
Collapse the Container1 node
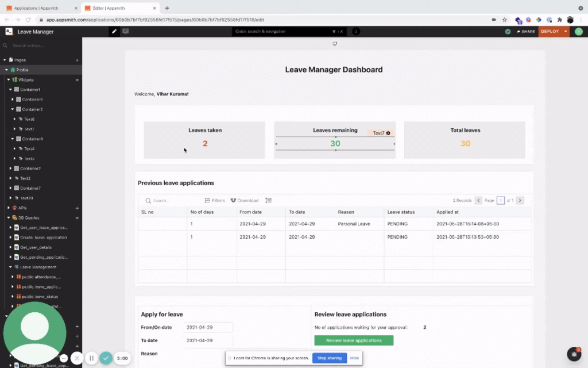(10, 90)
